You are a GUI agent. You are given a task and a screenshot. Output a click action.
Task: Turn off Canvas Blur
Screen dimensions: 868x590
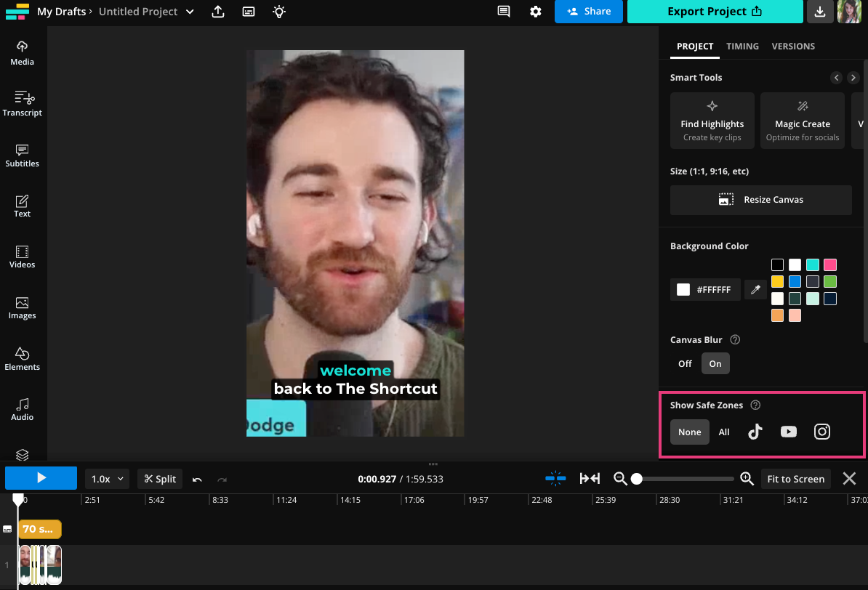tap(684, 363)
